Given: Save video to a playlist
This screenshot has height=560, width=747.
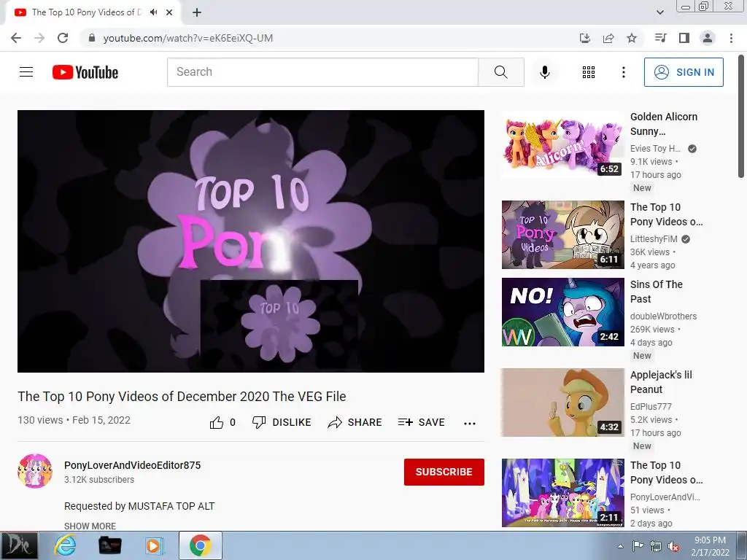Looking at the screenshot, I should pyautogui.click(x=421, y=422).
